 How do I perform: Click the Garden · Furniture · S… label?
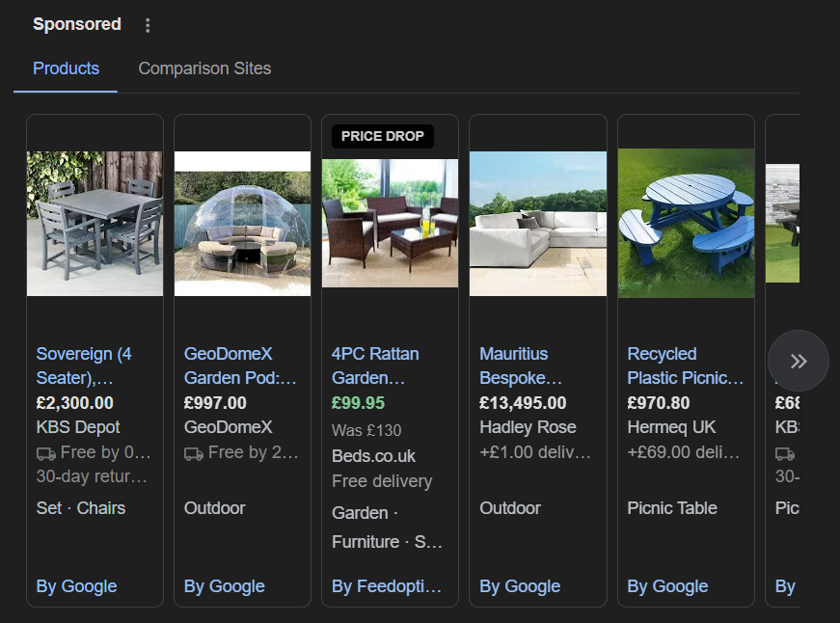(387, 528)
